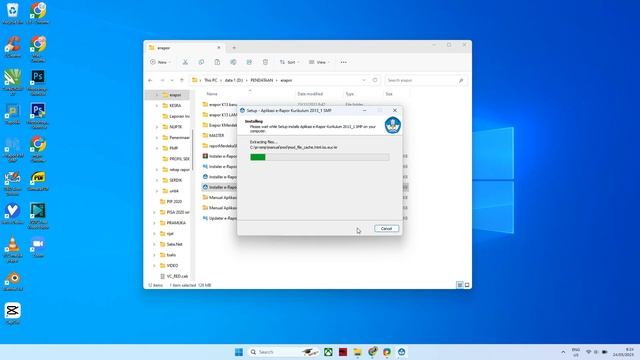
Task: Close the erapor Explorer tab
Action: [219, 48]
